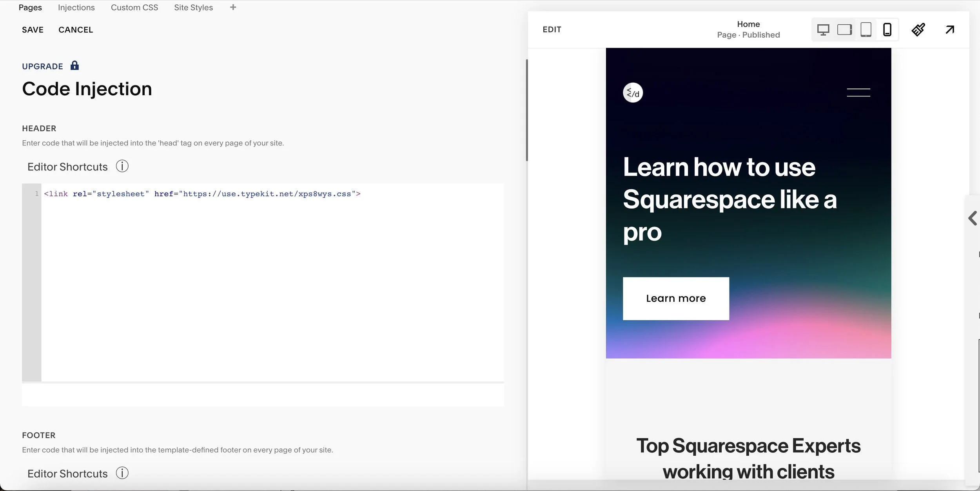The height and width of the screenshot is (491, 980).
Task: Select the mobile phone preview icon
Action: click(x=887, y=29)
